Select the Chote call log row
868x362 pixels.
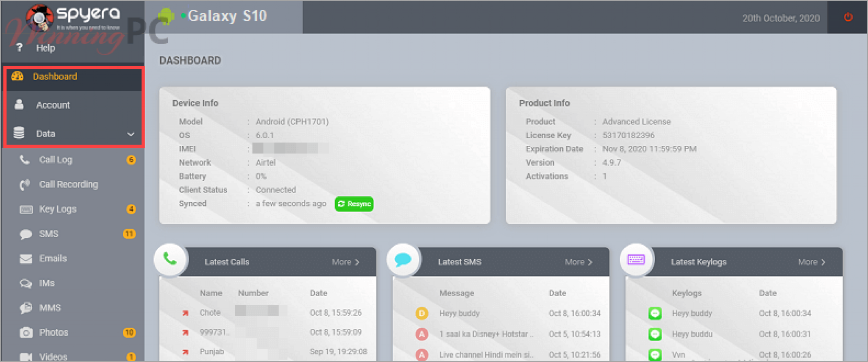point(268,313)
